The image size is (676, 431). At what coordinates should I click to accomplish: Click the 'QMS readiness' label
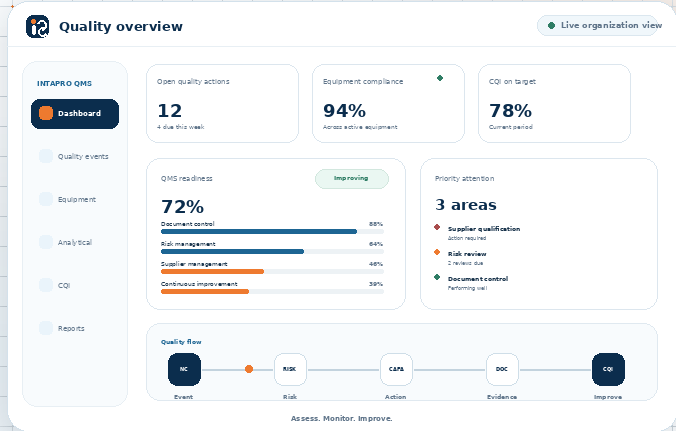(187, 178)
